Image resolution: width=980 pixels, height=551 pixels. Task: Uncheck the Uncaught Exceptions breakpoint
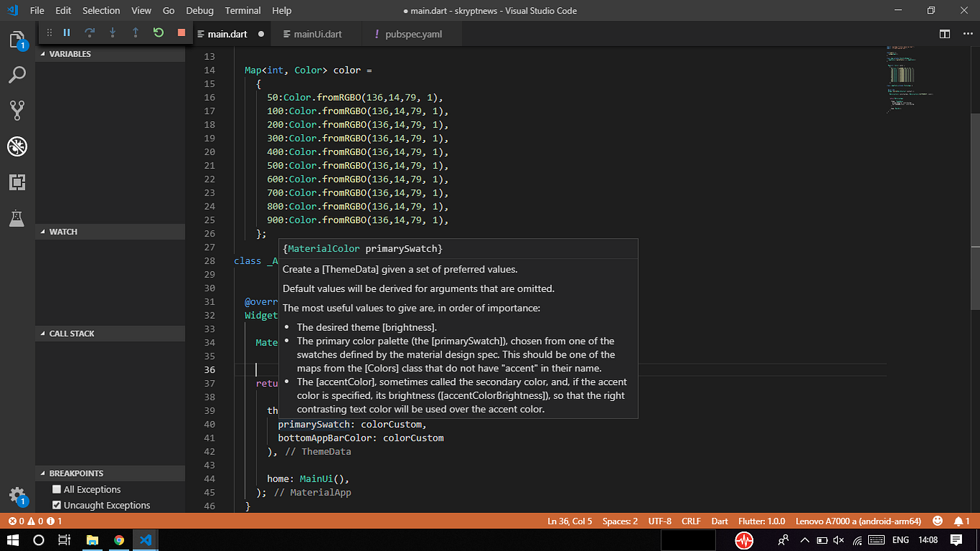click(x=57, y=505)
